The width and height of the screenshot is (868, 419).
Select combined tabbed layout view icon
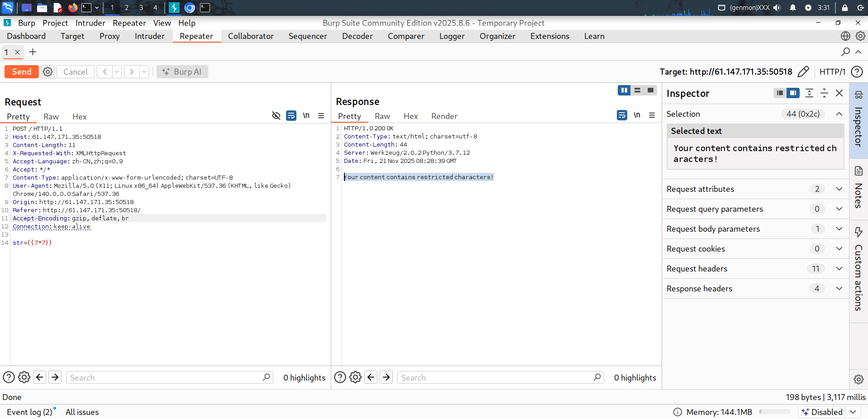[x=650, y=90]
